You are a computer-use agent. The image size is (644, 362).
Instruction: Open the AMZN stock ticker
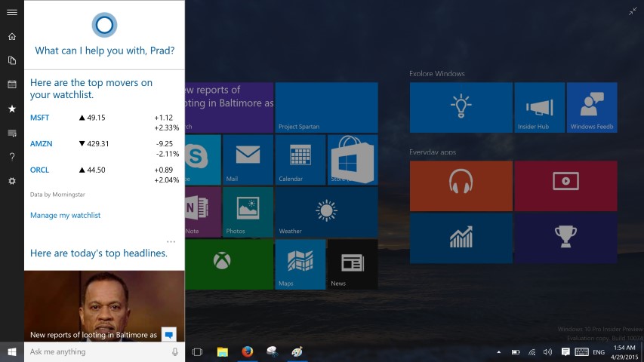[41, 144]
